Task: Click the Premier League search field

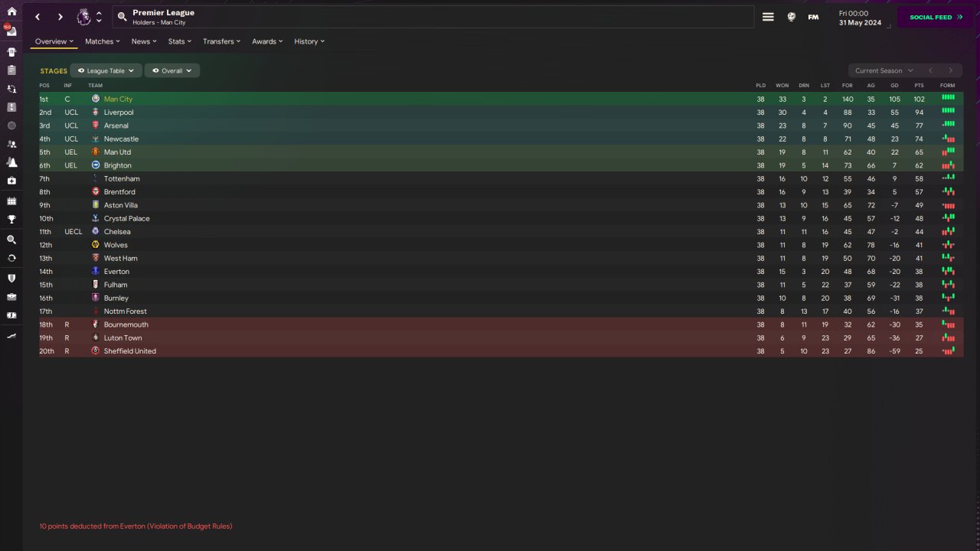Action: coord(433,17)
